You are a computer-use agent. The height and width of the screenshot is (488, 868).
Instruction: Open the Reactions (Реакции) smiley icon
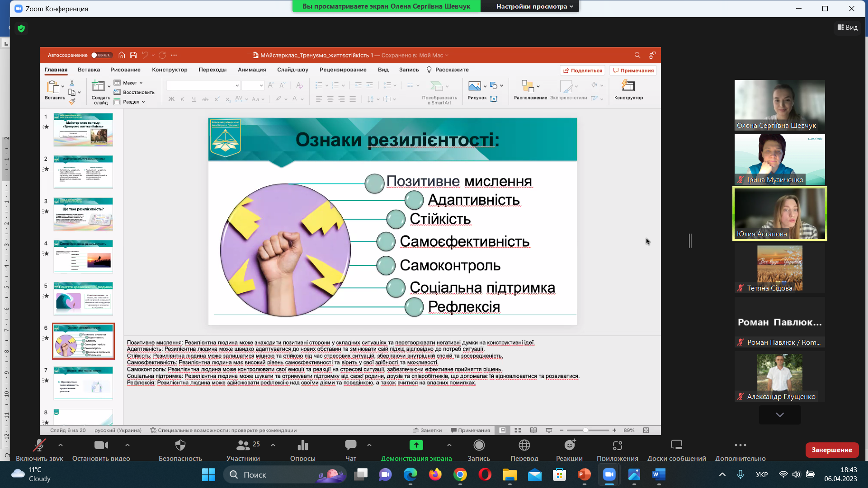tap(569, 446)
